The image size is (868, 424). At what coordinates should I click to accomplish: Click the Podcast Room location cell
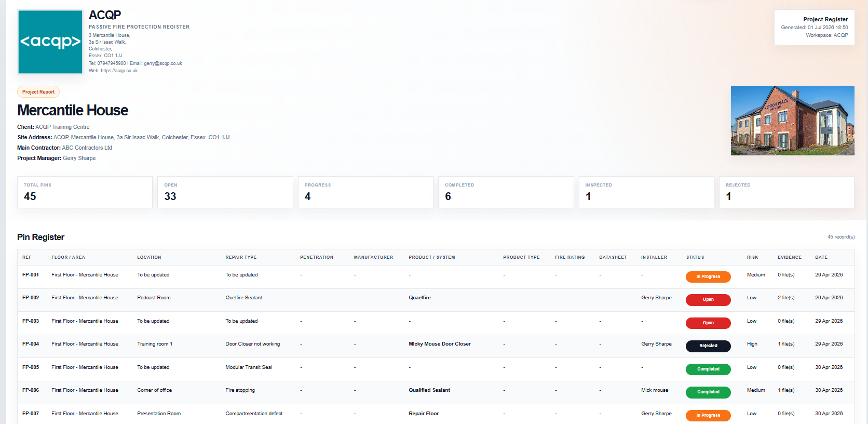pyautogui.click(x=154, y=298)
